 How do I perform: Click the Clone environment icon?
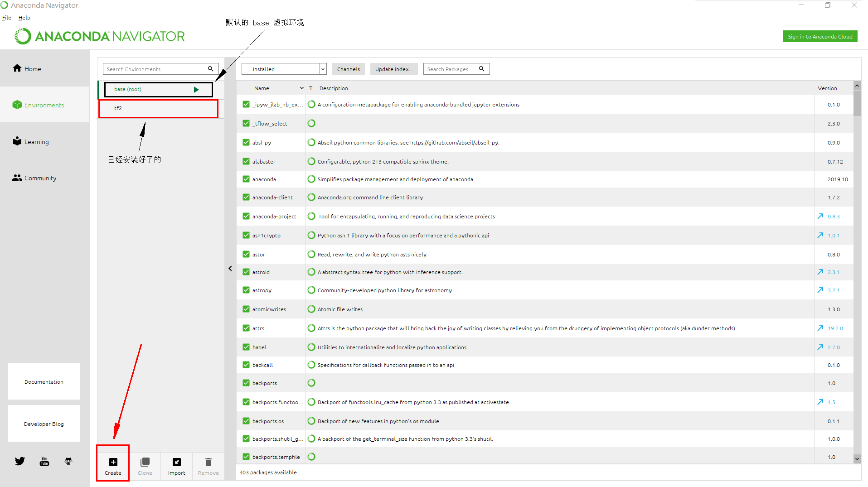tap(145, 462)
